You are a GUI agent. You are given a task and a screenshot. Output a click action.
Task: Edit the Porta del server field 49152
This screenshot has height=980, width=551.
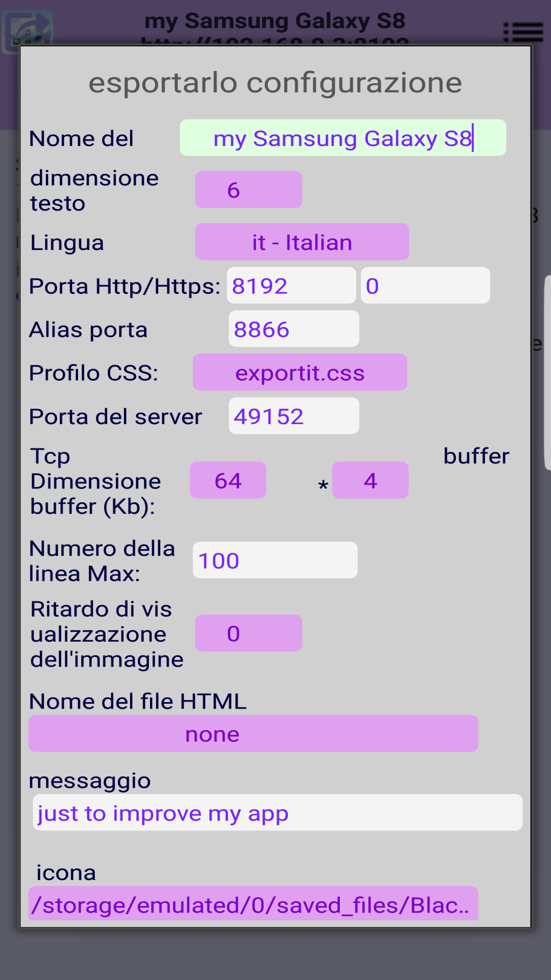(x=294, y=416)
